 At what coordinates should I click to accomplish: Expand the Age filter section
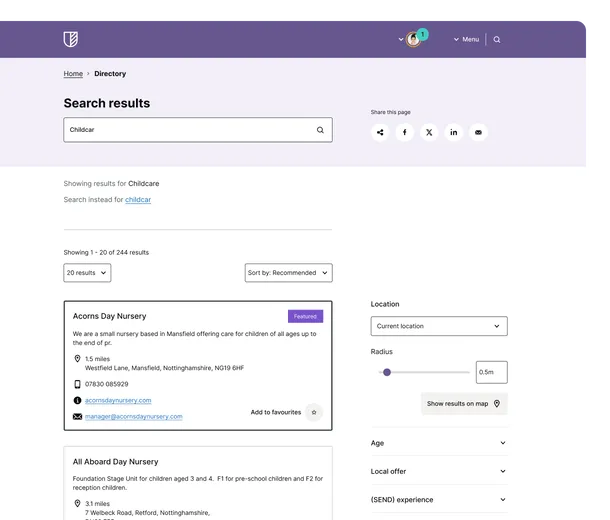pos(439,443)
